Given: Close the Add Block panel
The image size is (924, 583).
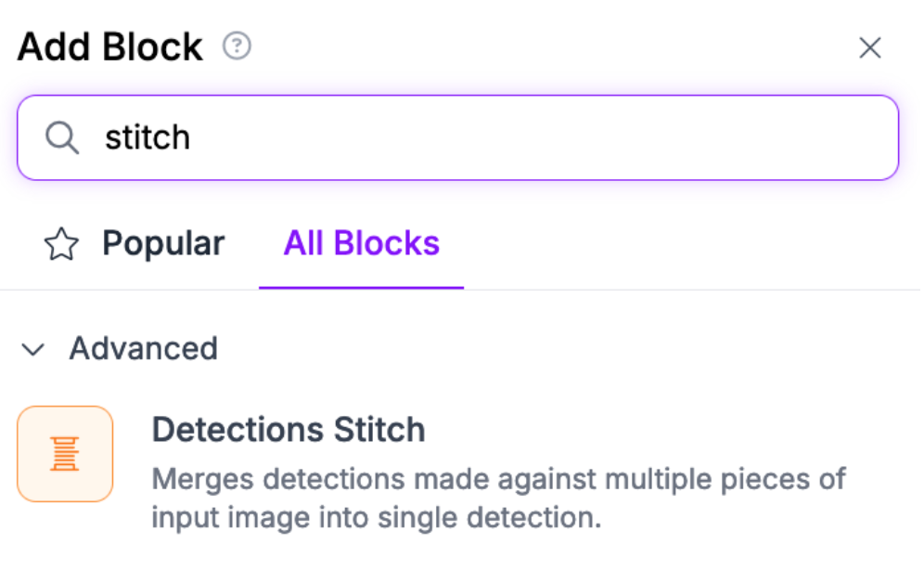Looking at the screenshot, I should (869, 48).
